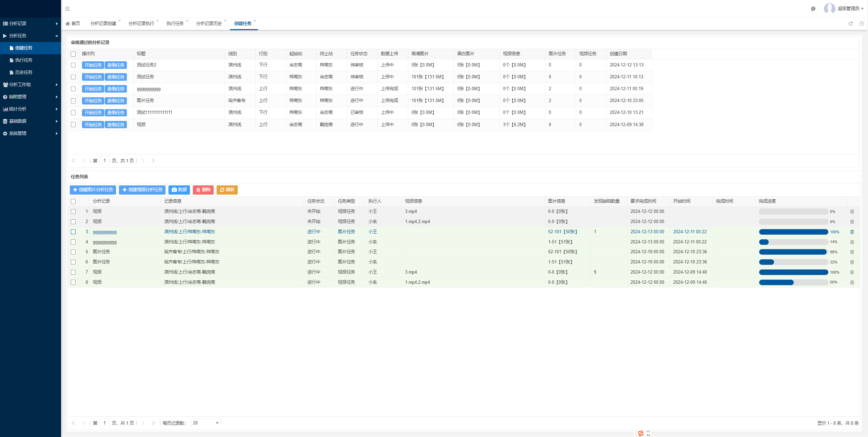Image resolution: width=868 pixels, height=437 pixels.
Task: Click the Sogou input method tray icon
Action: click(x=640, y=433)
